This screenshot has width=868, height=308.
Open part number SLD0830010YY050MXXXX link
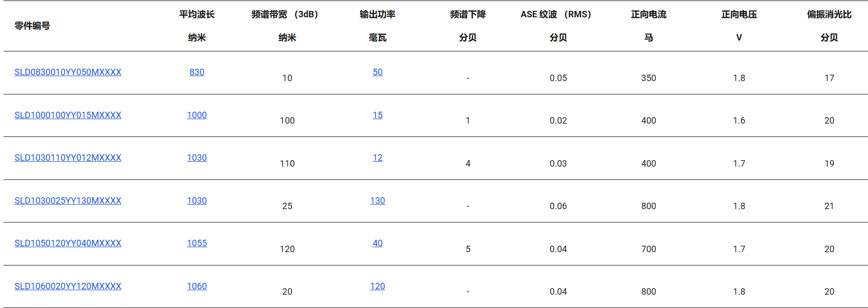(68, 72)
